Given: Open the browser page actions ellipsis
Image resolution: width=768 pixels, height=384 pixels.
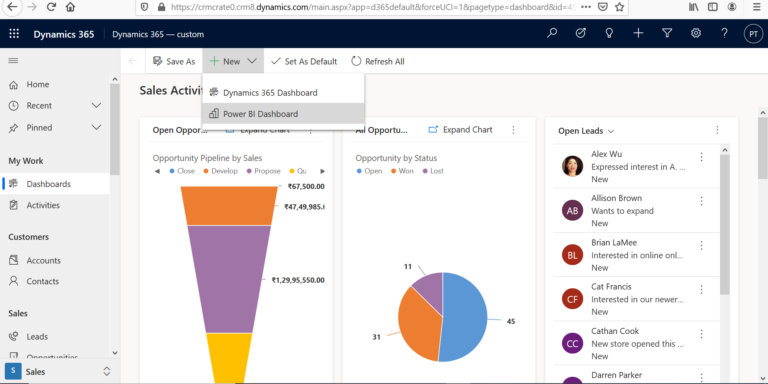Looking at the screenshot, I should tap(586, 7).
